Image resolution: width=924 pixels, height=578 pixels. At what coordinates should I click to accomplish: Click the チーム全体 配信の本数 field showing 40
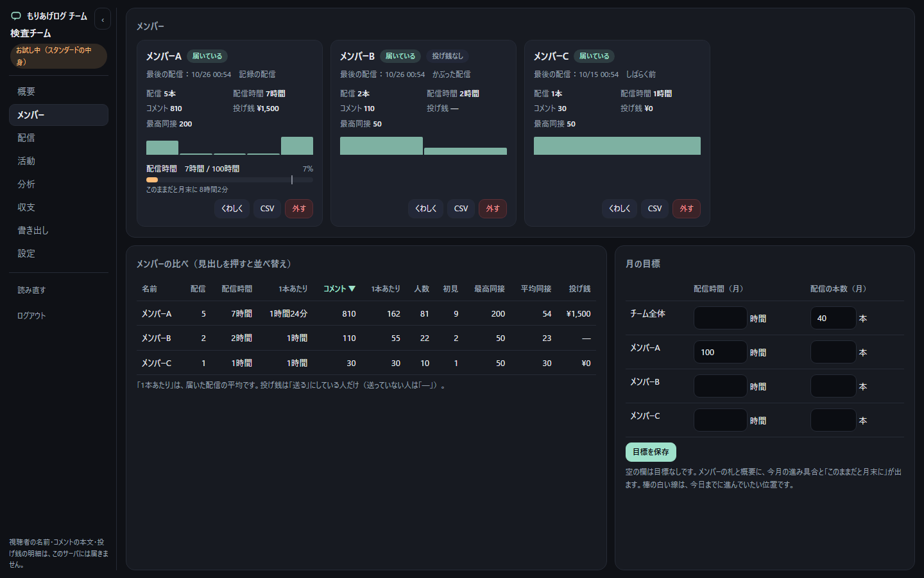point(834,318)
